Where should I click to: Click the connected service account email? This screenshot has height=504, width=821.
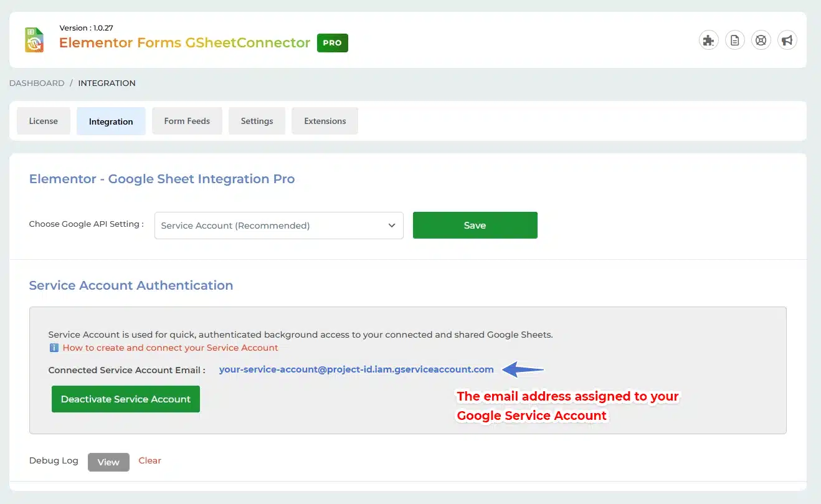(356, 369)
